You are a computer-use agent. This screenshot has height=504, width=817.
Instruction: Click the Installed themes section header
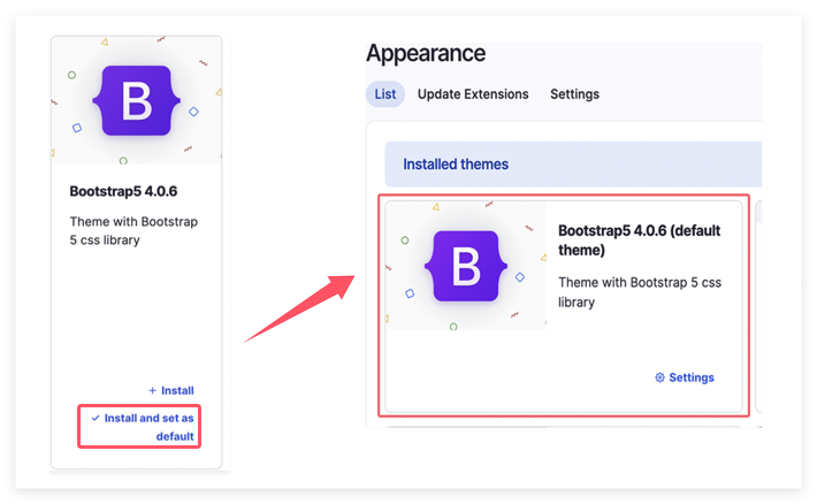coord(456,165)
